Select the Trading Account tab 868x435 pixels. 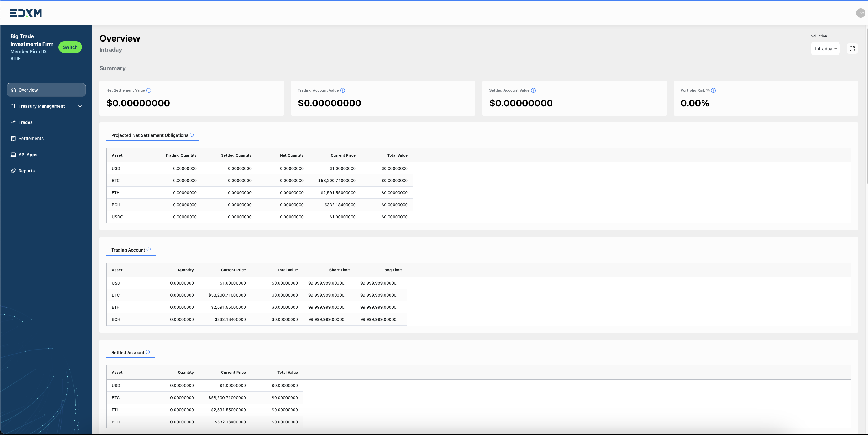[131, 250]
